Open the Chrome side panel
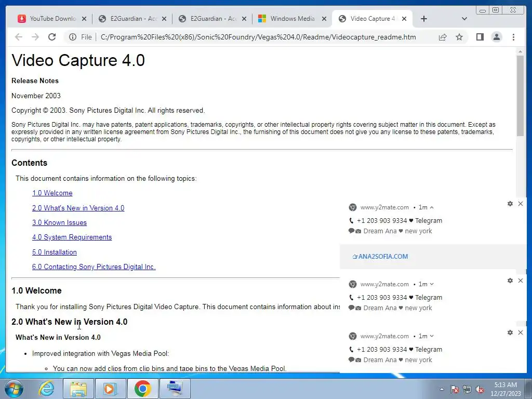 [480, 37]
